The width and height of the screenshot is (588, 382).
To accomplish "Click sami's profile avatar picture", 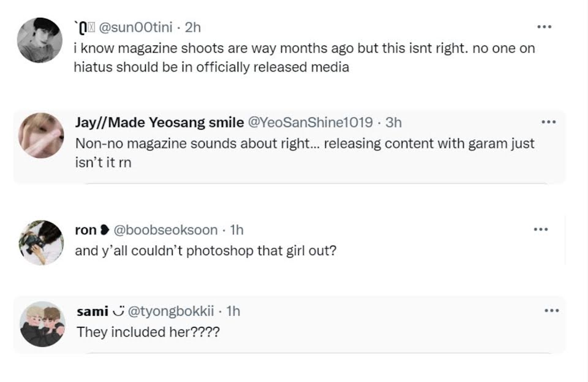I will [42, 324].
